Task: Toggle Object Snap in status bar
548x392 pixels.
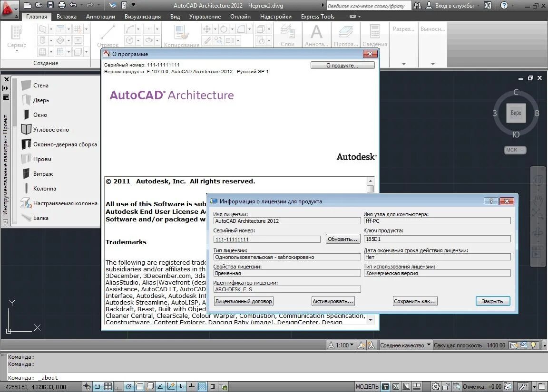Action: 139,386
